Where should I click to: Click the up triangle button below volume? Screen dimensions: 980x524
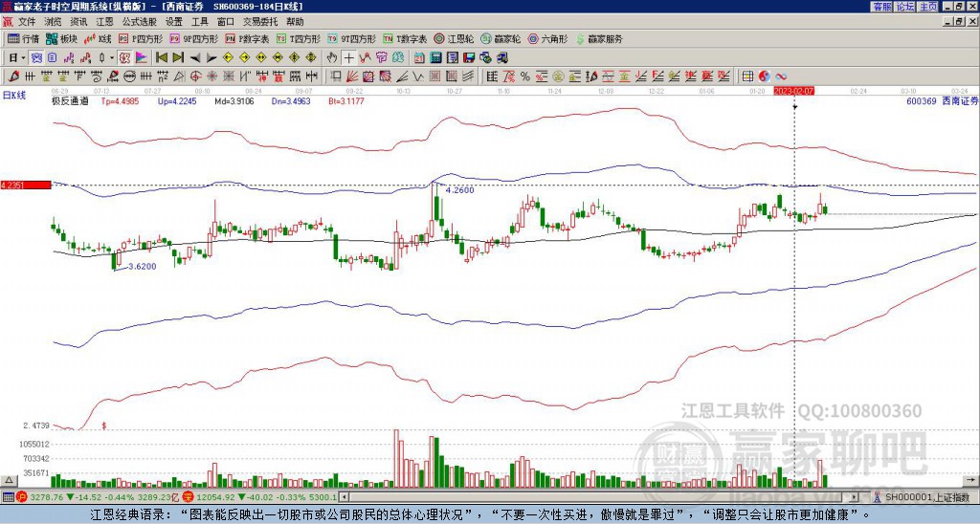coord(9,480)
